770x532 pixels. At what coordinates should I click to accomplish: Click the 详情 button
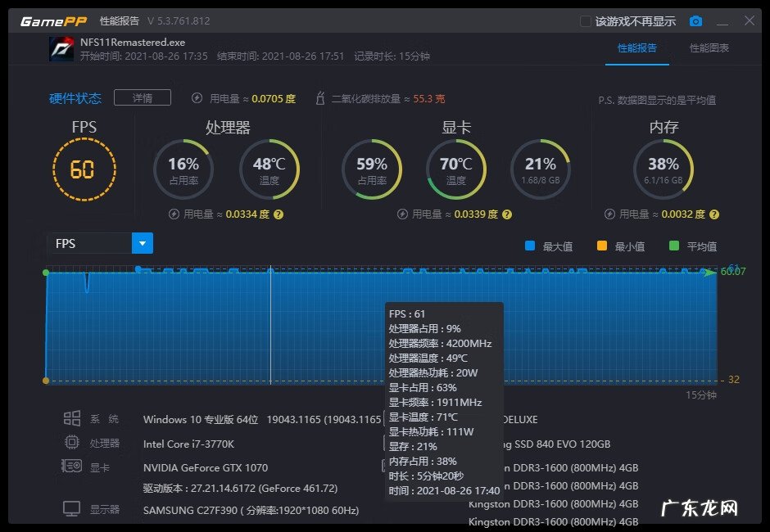[x=143, y=97]
